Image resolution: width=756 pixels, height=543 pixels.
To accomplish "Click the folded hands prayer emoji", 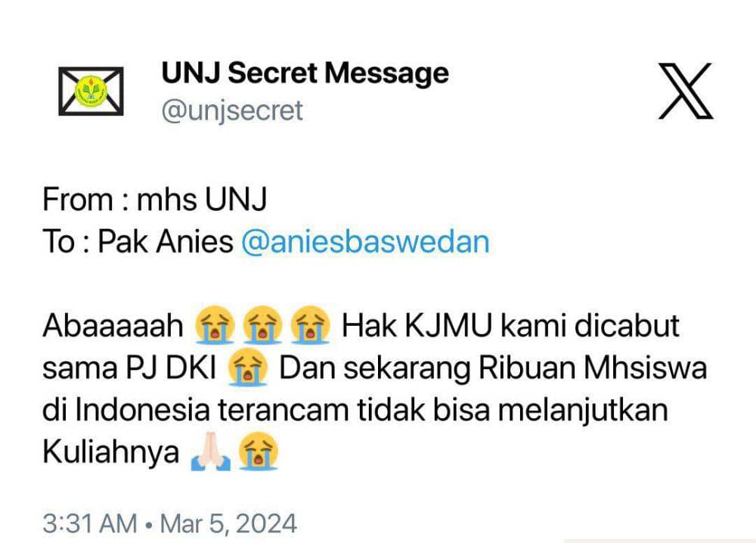I will (210, 451).
